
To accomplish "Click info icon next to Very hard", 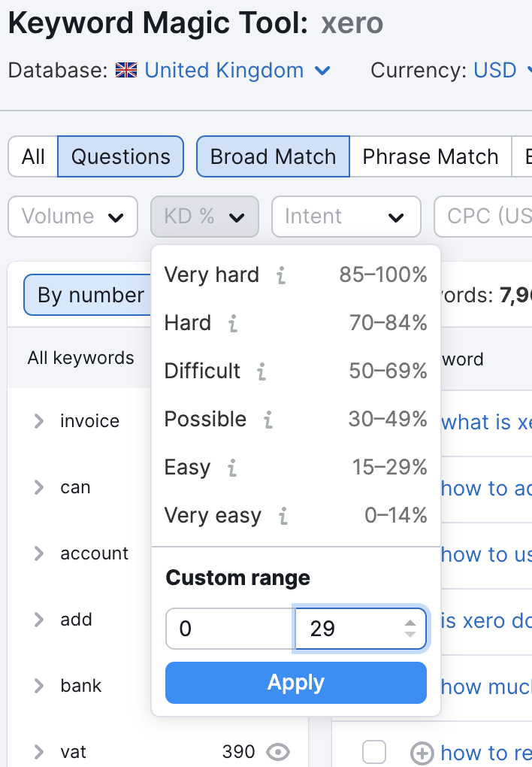I will [281, 276].
